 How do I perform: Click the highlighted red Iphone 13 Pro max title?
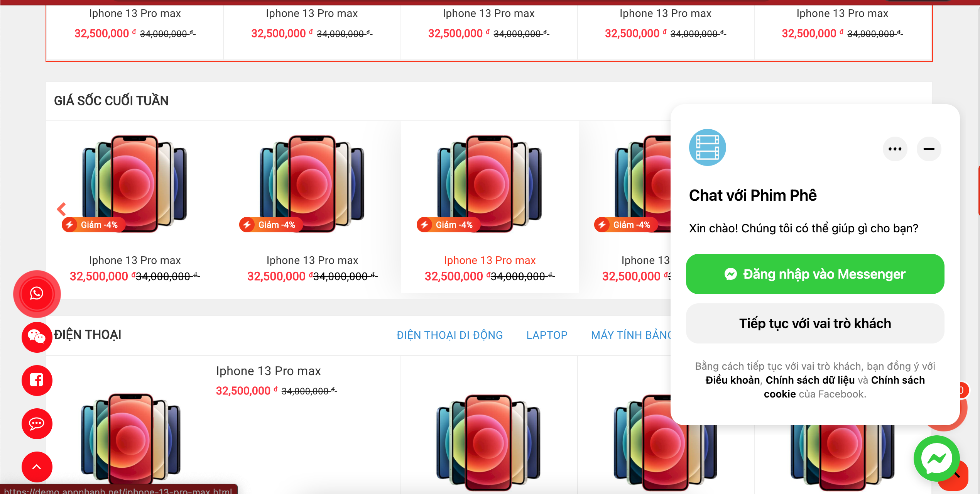(x=490, y=261)
